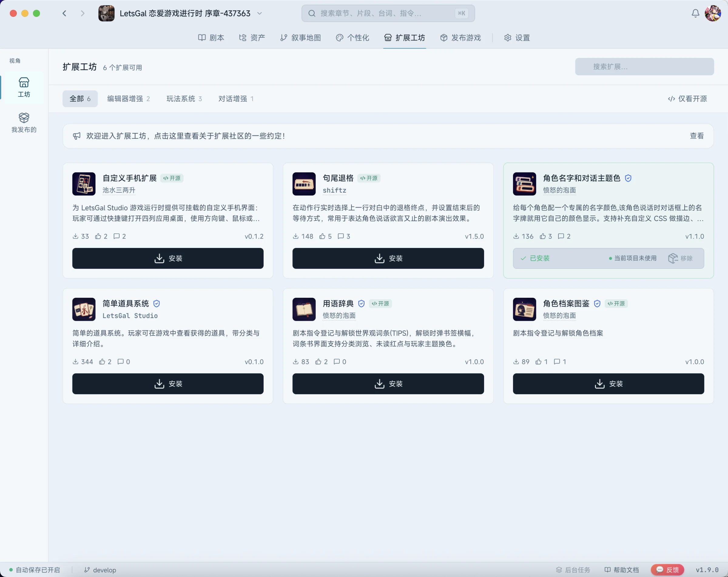Select the 编辑器增强 filter
This screenshot has width=728, height=577.
[x=129, y=99]
